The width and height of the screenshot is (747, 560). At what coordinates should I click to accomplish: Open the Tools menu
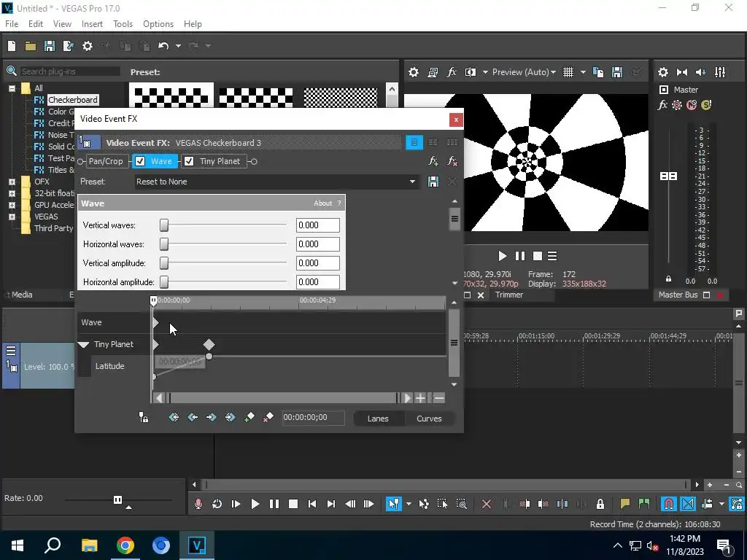[123, 24]
